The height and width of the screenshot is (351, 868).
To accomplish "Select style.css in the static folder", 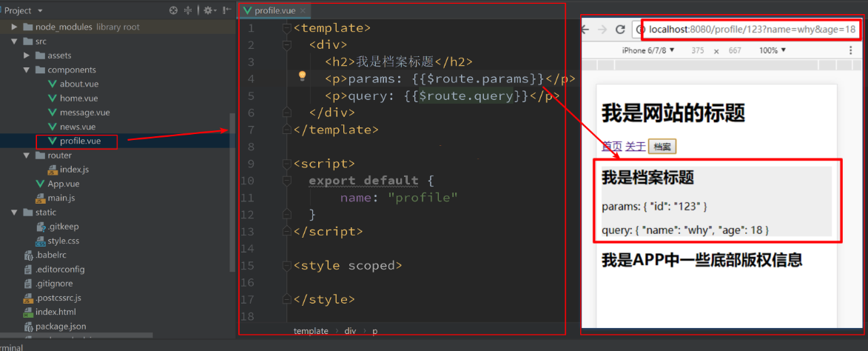I will (56, 241).
